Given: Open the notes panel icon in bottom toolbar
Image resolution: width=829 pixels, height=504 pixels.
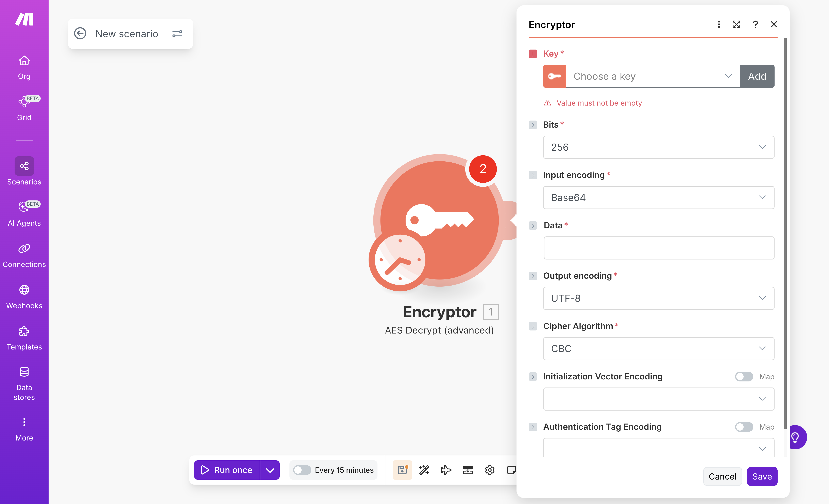Looking at the screenshot, I should coord(511,470).
